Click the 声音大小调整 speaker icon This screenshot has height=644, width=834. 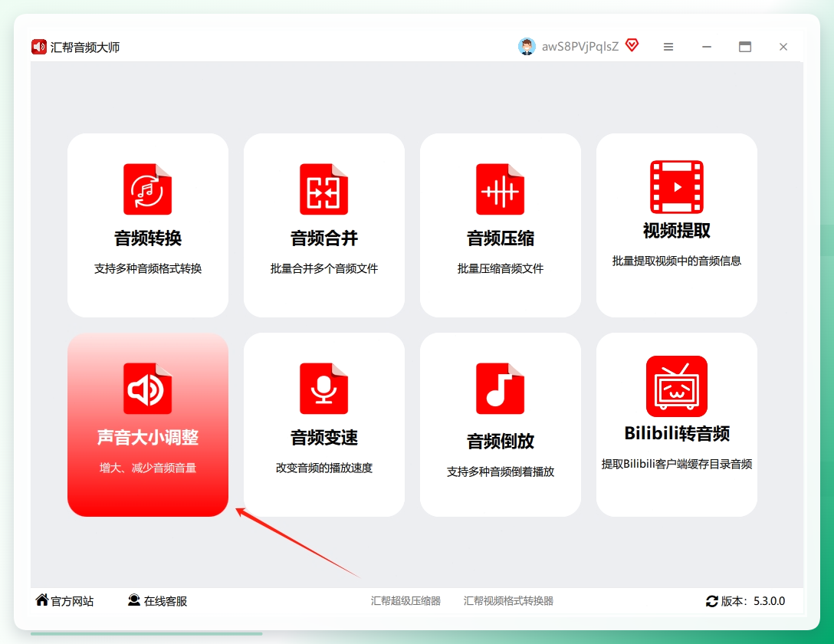click(x=147, y=389)
